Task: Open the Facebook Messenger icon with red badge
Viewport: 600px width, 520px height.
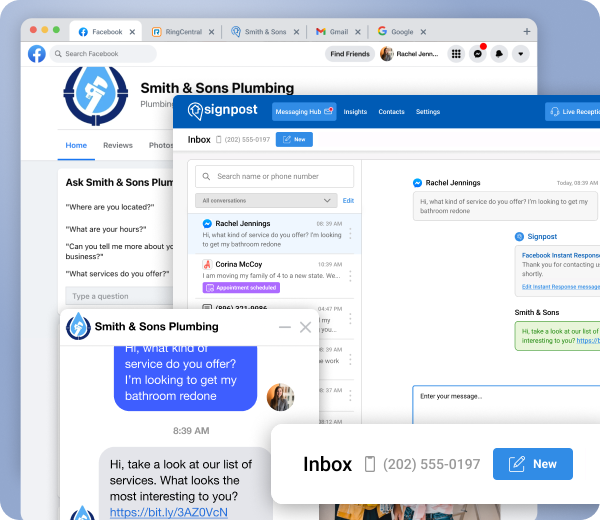Action: tap(478, 54)
